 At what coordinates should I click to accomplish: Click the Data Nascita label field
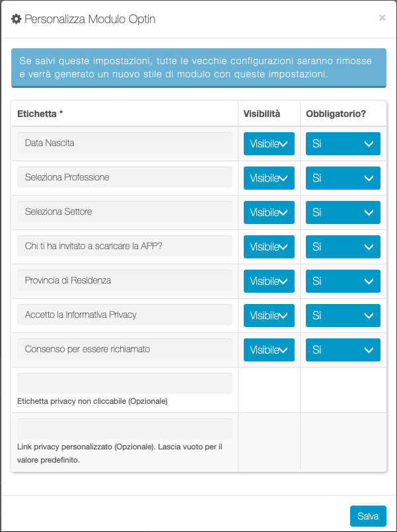click(x=125, y=143)
